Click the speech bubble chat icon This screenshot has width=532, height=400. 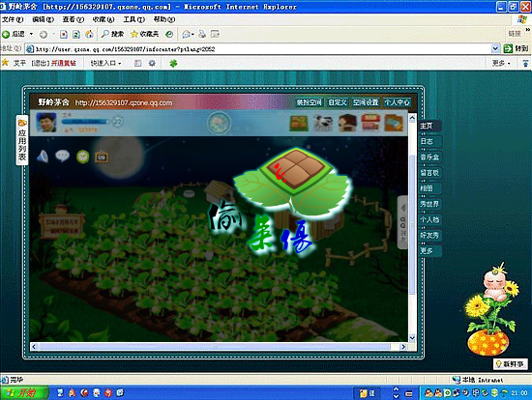pos(63,156)
